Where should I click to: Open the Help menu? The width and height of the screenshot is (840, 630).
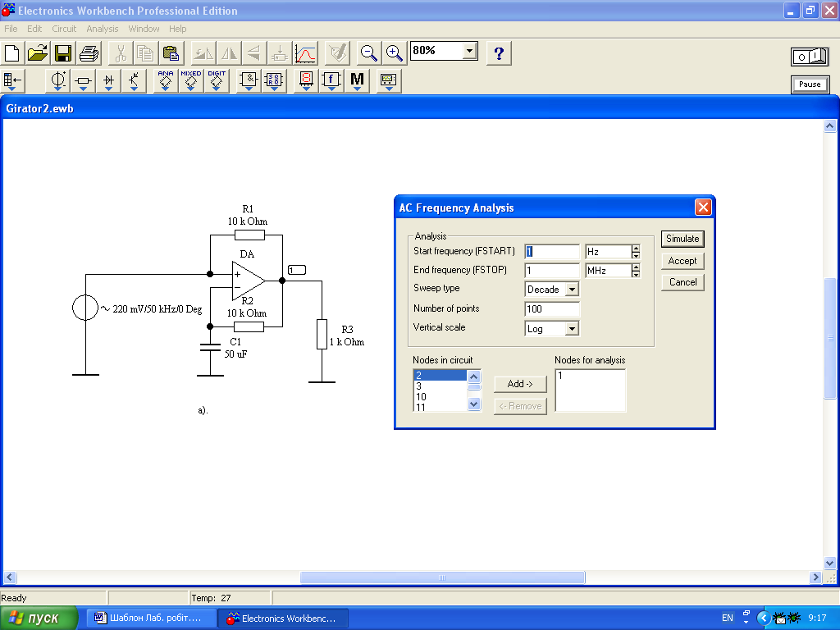(177, 29)
